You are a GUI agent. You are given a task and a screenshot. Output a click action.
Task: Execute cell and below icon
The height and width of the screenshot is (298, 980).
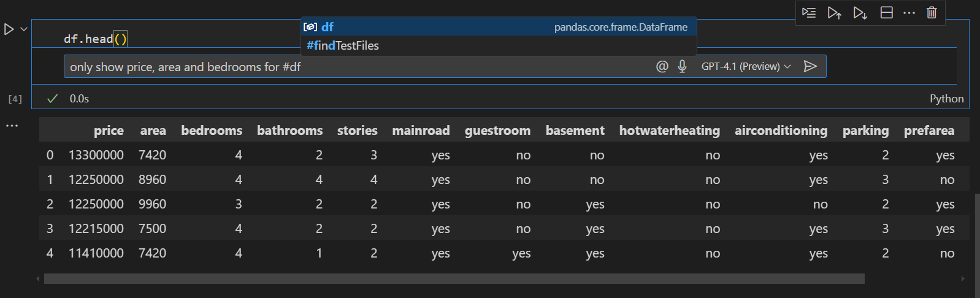(x=860, y=13)
